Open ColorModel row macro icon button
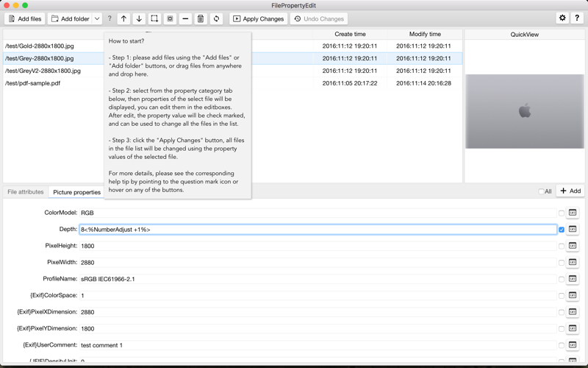Viewport: 588px width, 368px height. tap(573, 213)
